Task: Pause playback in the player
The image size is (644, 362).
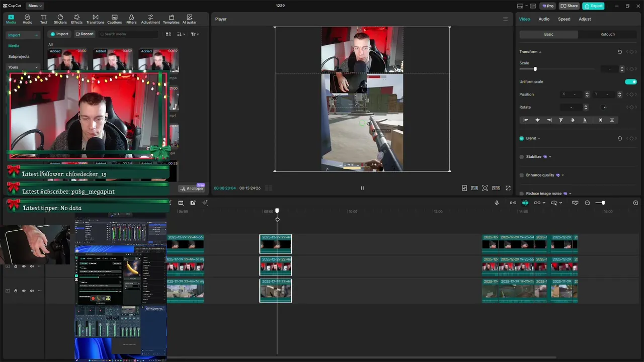Action: pyautogui.click(x=362, y=188)
